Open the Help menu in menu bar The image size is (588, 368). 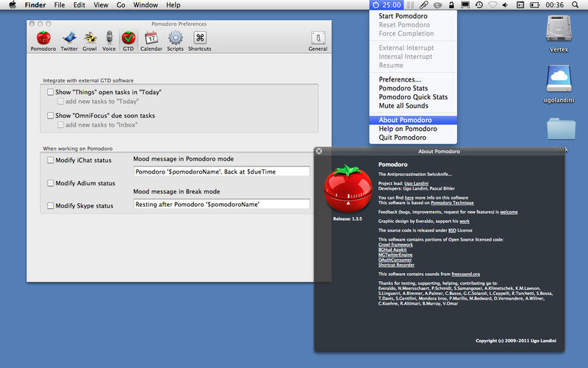coord(173,5)
